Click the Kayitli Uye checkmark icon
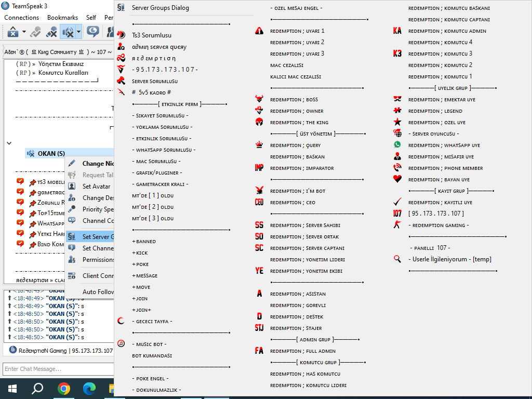 click(x=397, y=202)
